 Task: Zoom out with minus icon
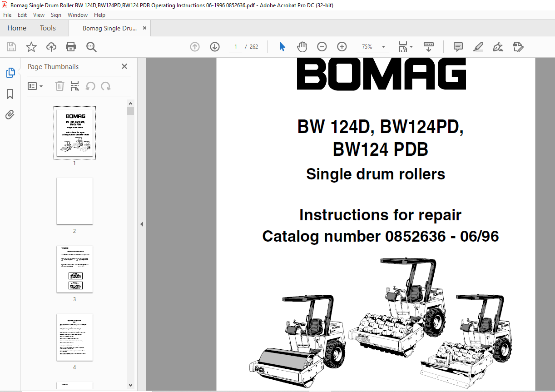(322, 47)
